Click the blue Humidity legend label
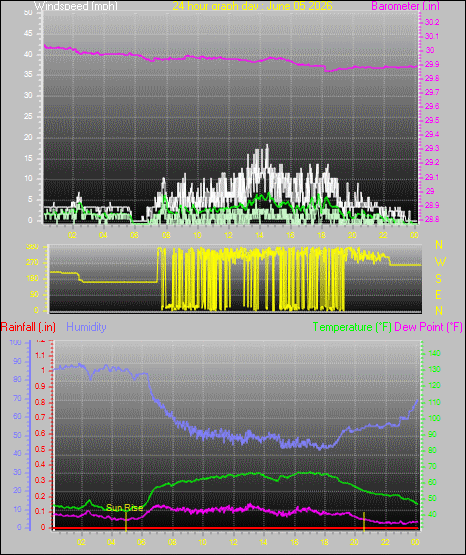This screenshot has width=466, height=555. point(86,327)
